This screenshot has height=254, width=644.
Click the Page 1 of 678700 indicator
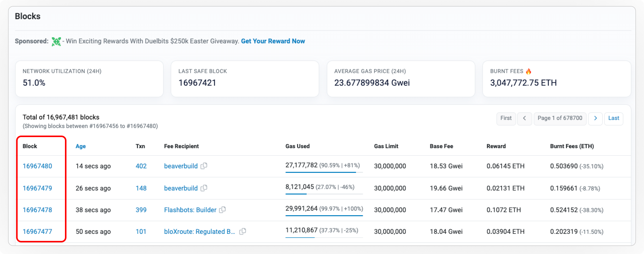coord(560,118)
